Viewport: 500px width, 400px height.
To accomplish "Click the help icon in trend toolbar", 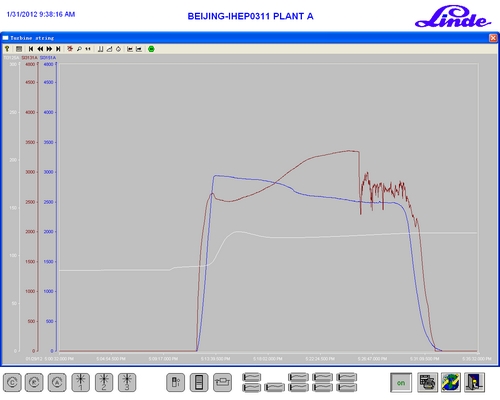I will pyautogui.click(x=7, y=49).
